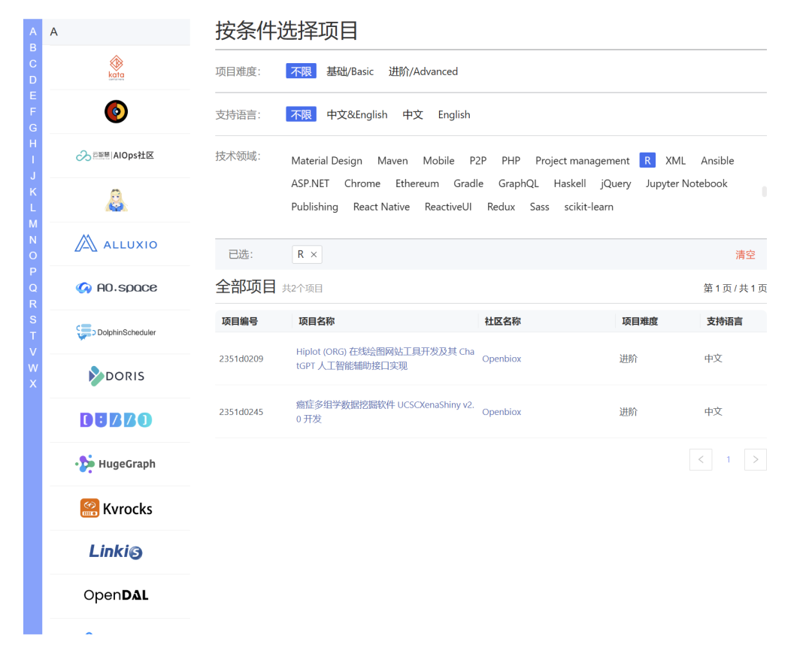Click the Doris community logo
Image resolution: width=812 pixels, height=660 pixels.
(x=117, y=376)
